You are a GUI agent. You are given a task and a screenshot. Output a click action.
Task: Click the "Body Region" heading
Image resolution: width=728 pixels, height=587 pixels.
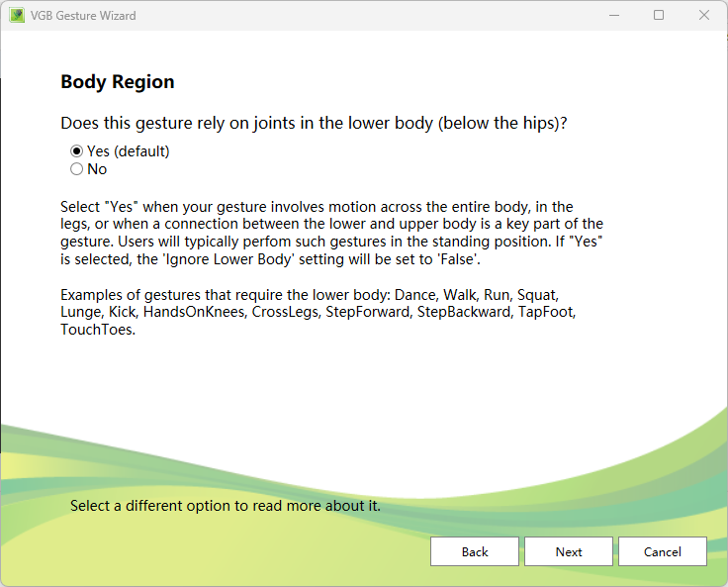click(117, 82)
